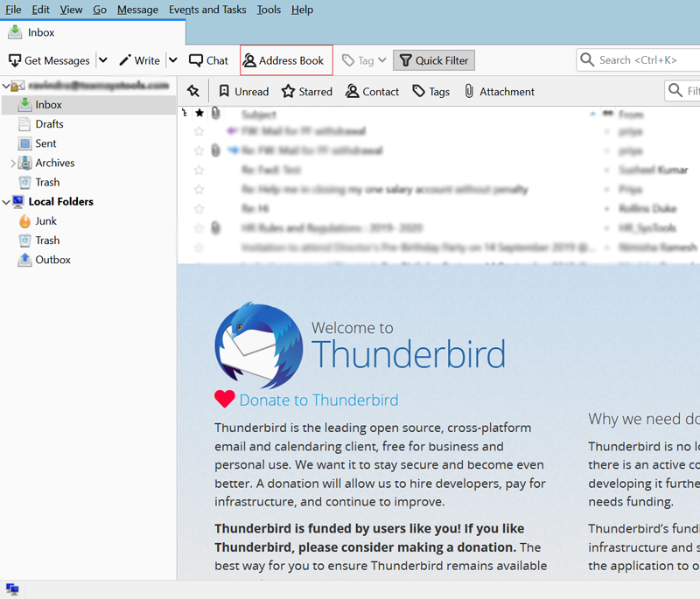Image resolution: width=700 pixels, height=599 pixels.
Task: Star the HR Rules and Regulations message
Action: pyautogui.click(x=199, y=228)
